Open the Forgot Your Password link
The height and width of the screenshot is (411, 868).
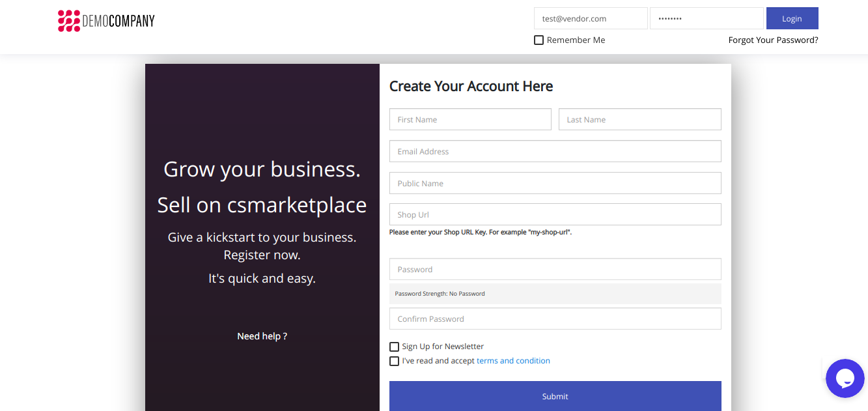point(773,40)
